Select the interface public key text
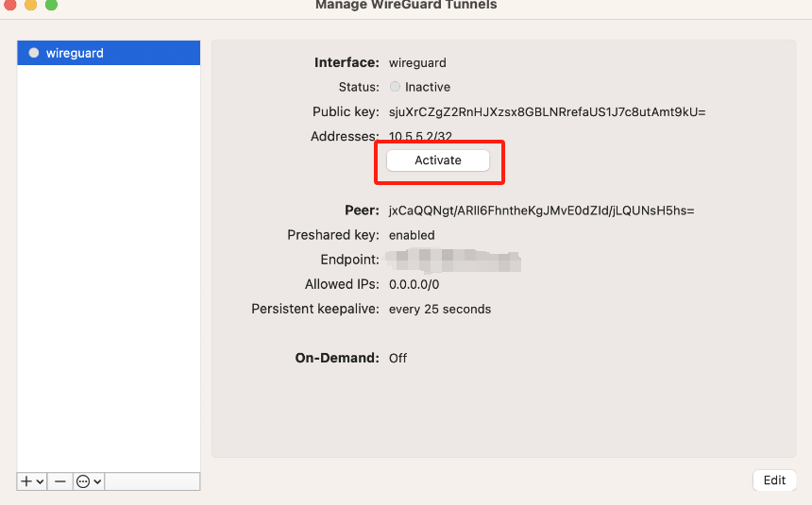The width and height of the screenshot is (812, 505). point(547,111)
